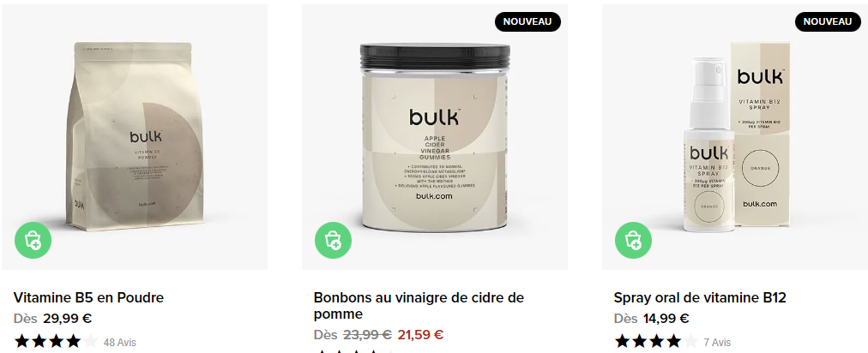This screenshot has height=353, width=868.
Task: Open the Vitamin B5 powder pouch image
Action: click(133, 136)
